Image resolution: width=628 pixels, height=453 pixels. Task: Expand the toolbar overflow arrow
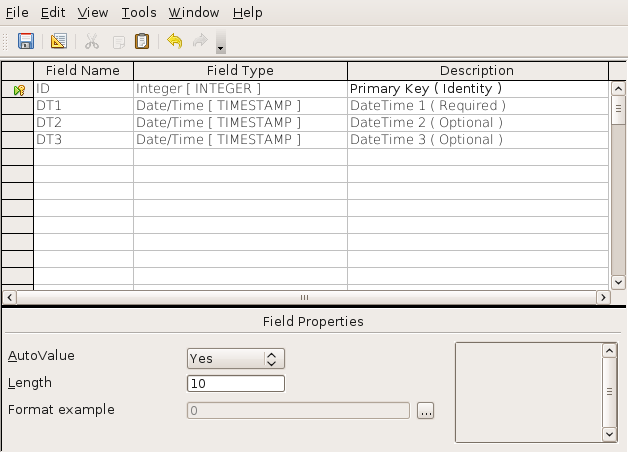point(220,46)
